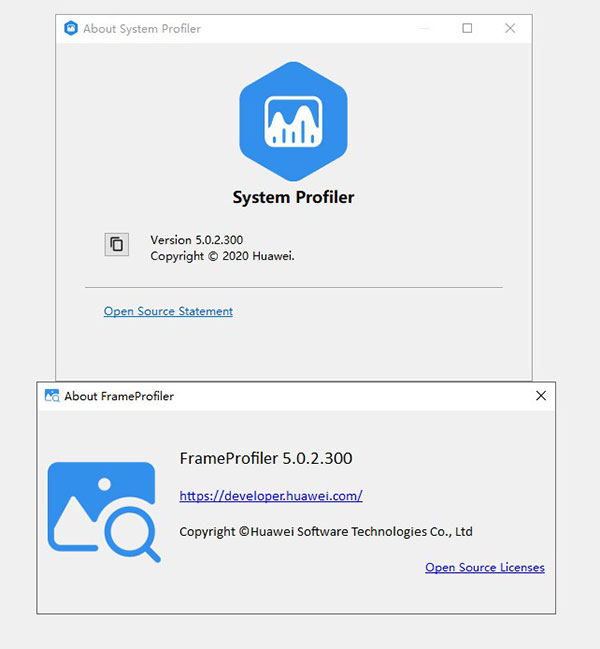This screenshot has width=600, height=649.
Task: Click the 'About FrameProfiler' title text
Action: (x=119, y=396)
